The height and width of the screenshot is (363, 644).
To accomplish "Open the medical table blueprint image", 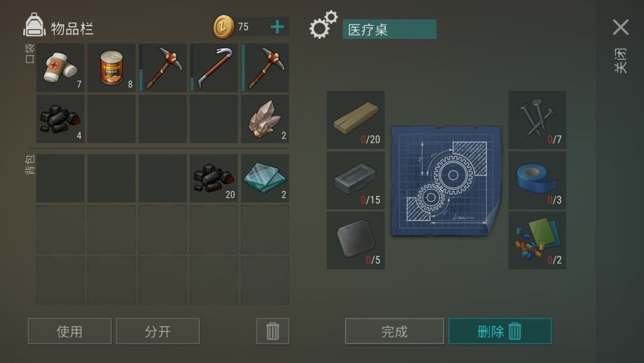I will [x=447, y=181].
